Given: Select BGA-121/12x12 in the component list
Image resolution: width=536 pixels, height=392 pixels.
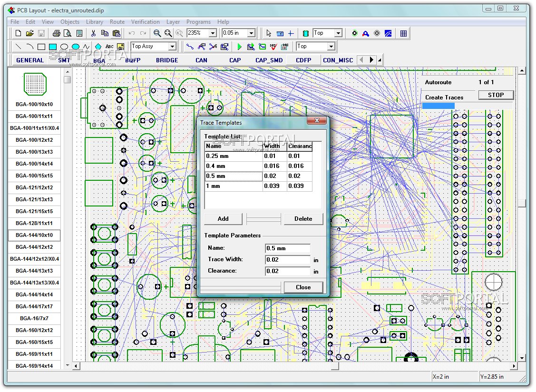Looking at the screenshot, I should point(34,187).
